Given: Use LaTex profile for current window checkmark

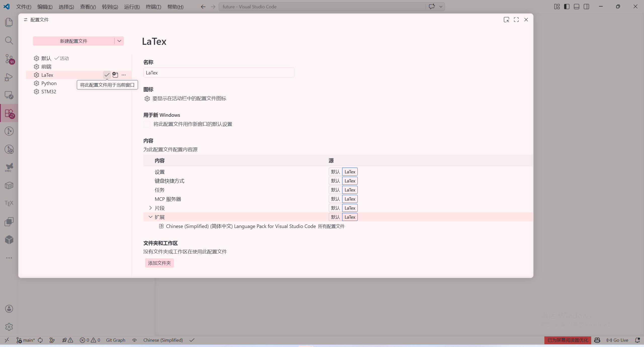Looking at the screenshot, I should pos(107,75).
